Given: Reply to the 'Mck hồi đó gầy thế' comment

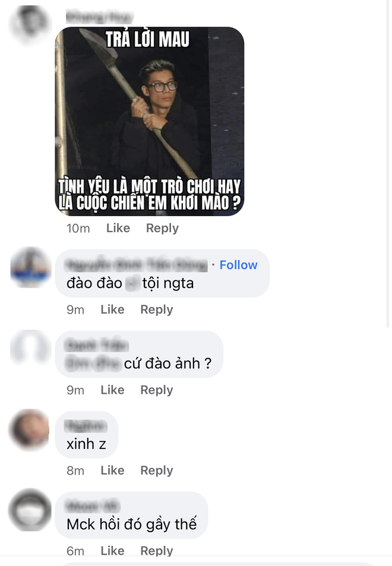Looking at the screenshot, I should point(157,551).
